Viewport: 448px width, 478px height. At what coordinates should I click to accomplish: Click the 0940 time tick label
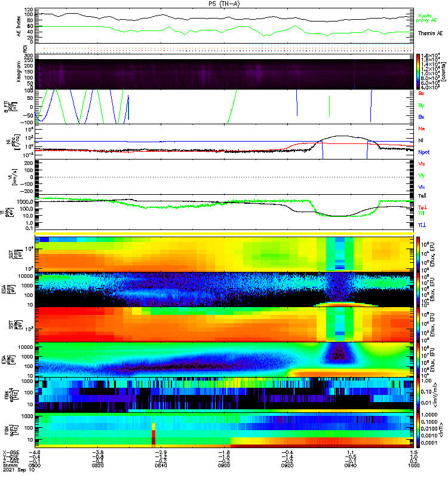point(350,465)
